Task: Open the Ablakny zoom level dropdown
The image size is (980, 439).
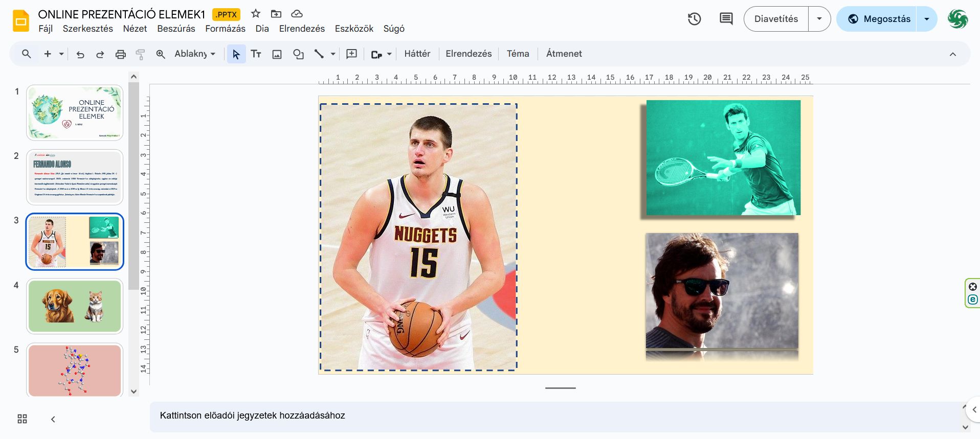Action: (195, 54)
